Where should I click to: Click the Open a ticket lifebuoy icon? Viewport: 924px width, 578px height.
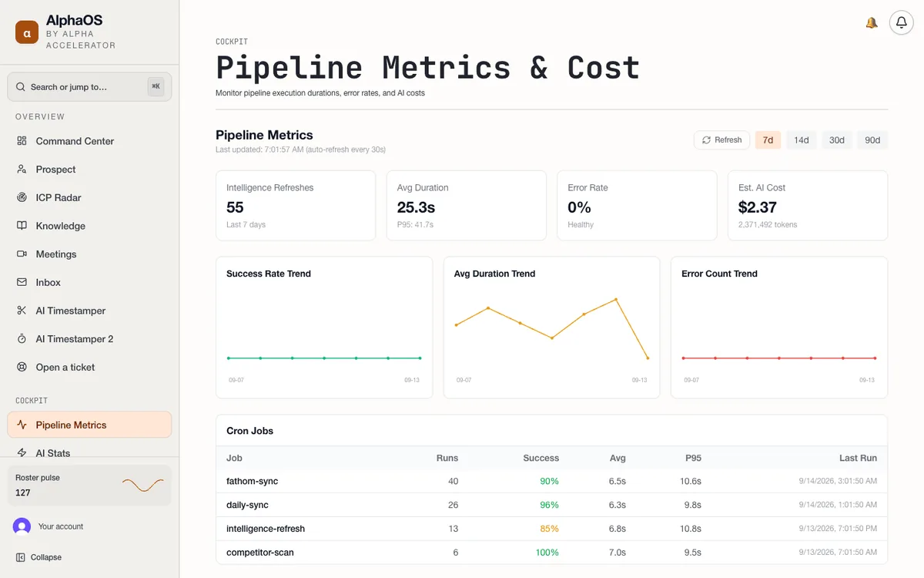[22, 368]
